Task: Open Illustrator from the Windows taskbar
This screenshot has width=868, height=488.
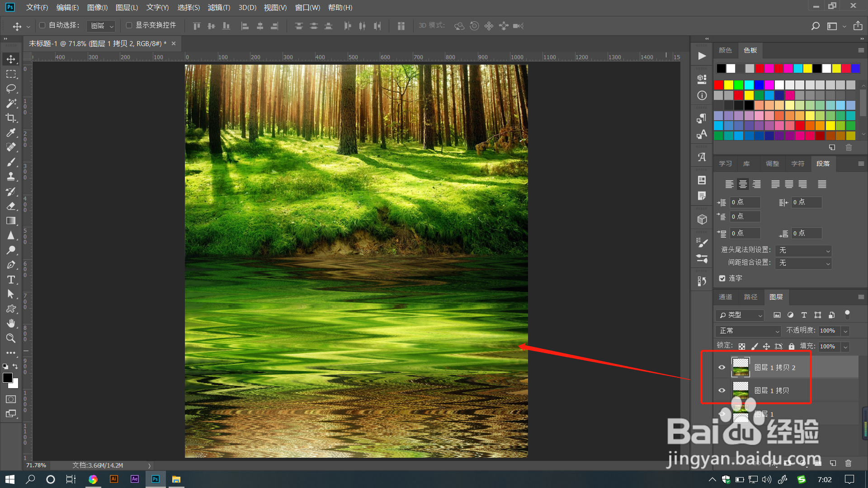Action: [114, 479]
